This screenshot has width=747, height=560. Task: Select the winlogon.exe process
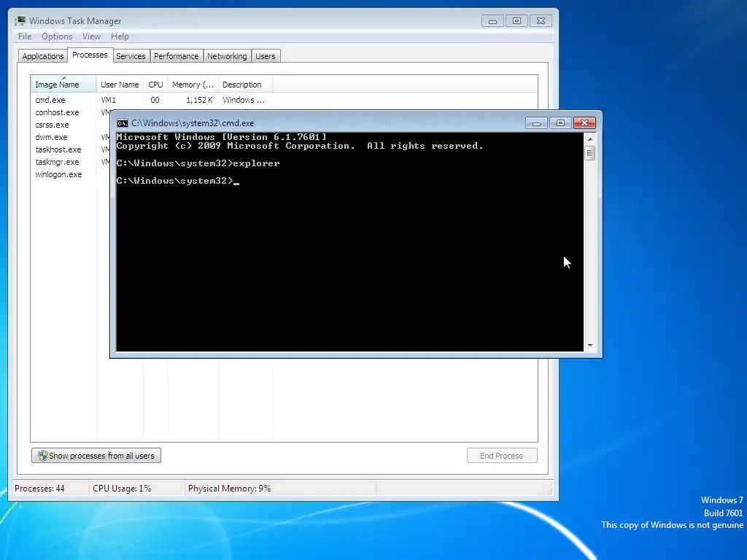point(58,174)
